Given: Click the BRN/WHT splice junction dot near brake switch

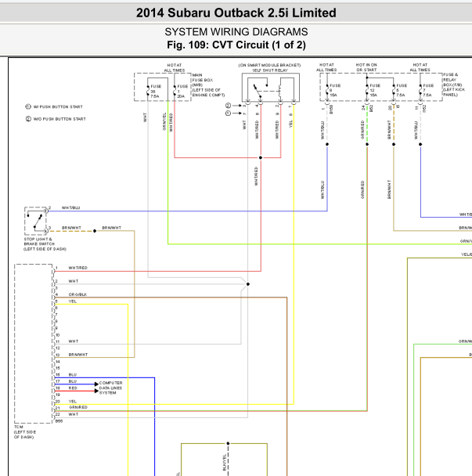Looking at the screenshot, I should pos(95,231).
